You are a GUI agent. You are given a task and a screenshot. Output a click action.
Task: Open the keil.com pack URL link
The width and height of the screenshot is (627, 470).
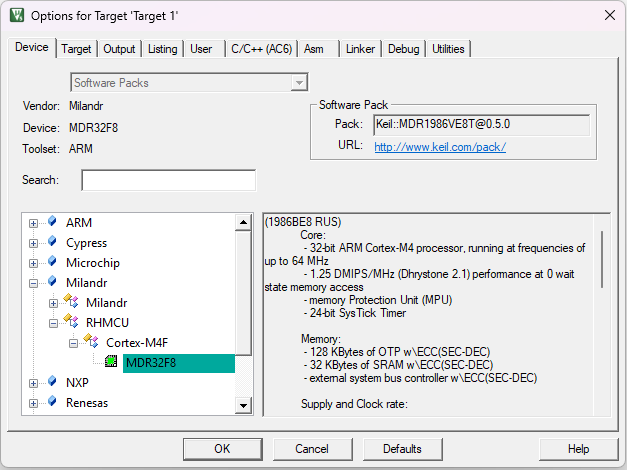(440, 147)
